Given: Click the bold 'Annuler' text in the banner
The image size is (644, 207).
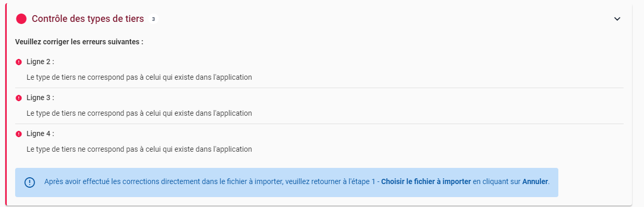Looking at the screenshot, I should (x=535, y=182).
